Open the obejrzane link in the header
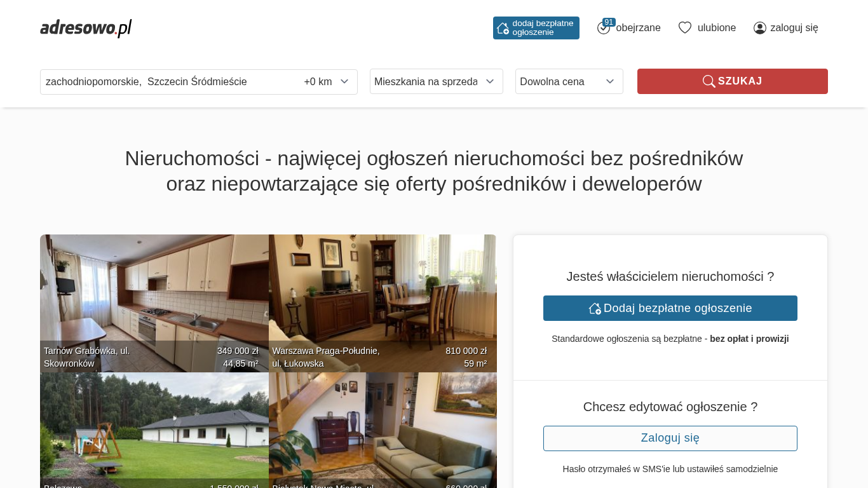Screen dimensions: 868x488 638,28
